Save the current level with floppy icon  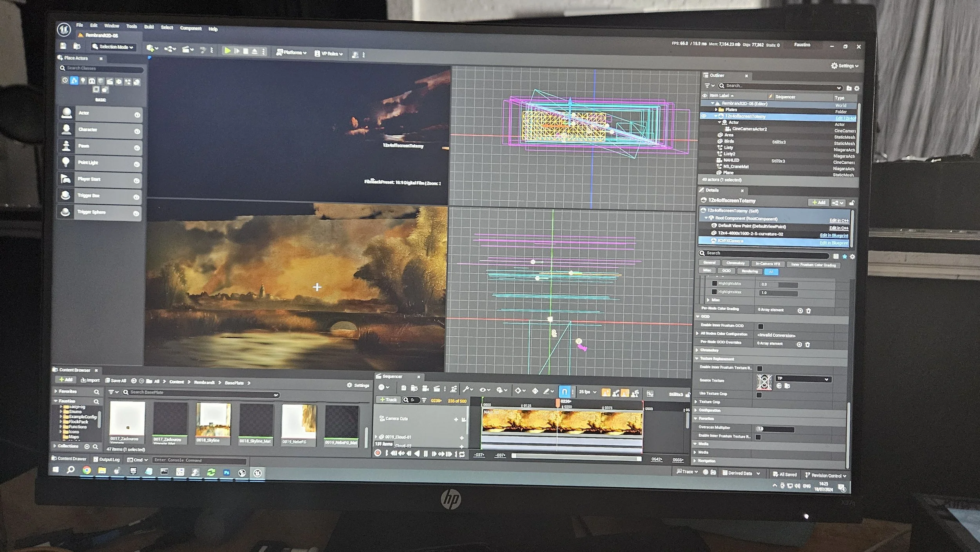tap(63, 46)
